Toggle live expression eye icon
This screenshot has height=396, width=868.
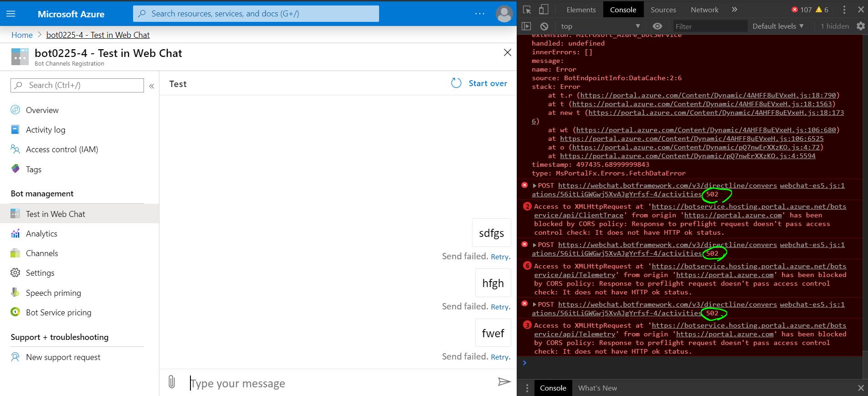point(657,26)
